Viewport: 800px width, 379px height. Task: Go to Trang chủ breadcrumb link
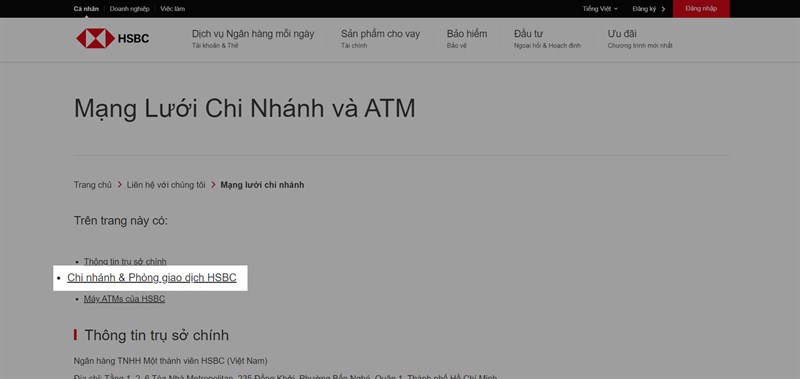coord(92,185)
